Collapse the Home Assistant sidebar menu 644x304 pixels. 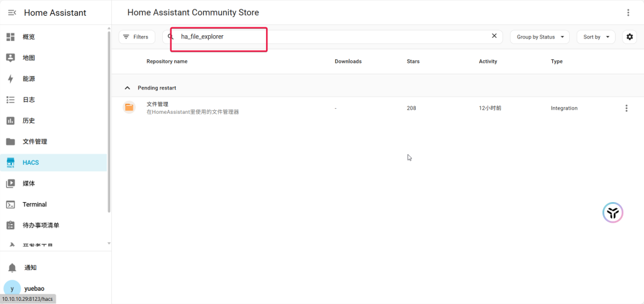(x=12, y=13)
